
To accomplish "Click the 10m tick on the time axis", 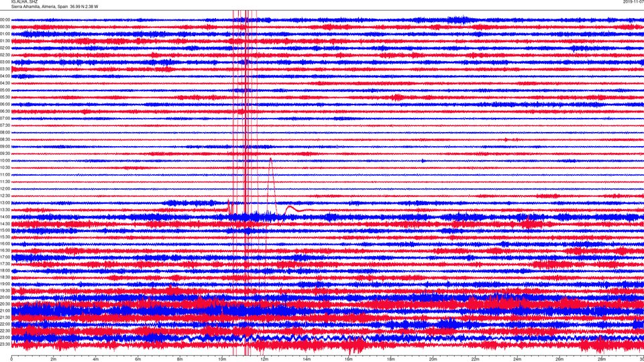I will 222,359.
